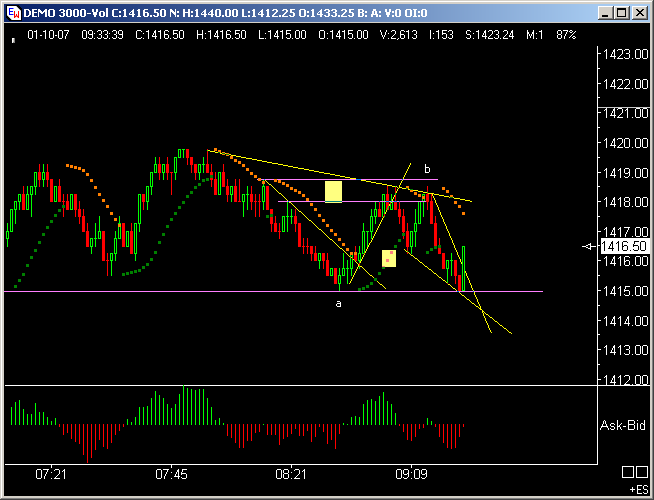Click the C:1416.50 close value in data bar
The width and height of the screenshot is (654, 500).
click(x=160, y=35)
